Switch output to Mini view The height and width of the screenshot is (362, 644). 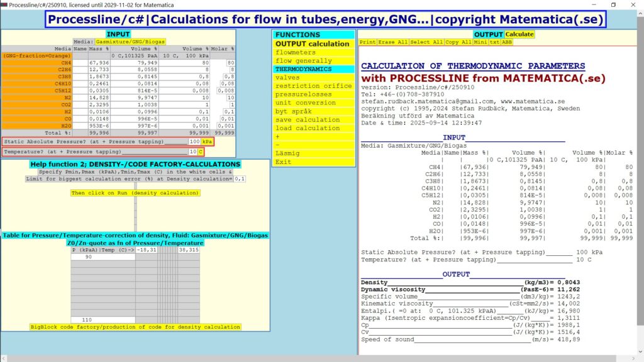[x=480, y=42]
